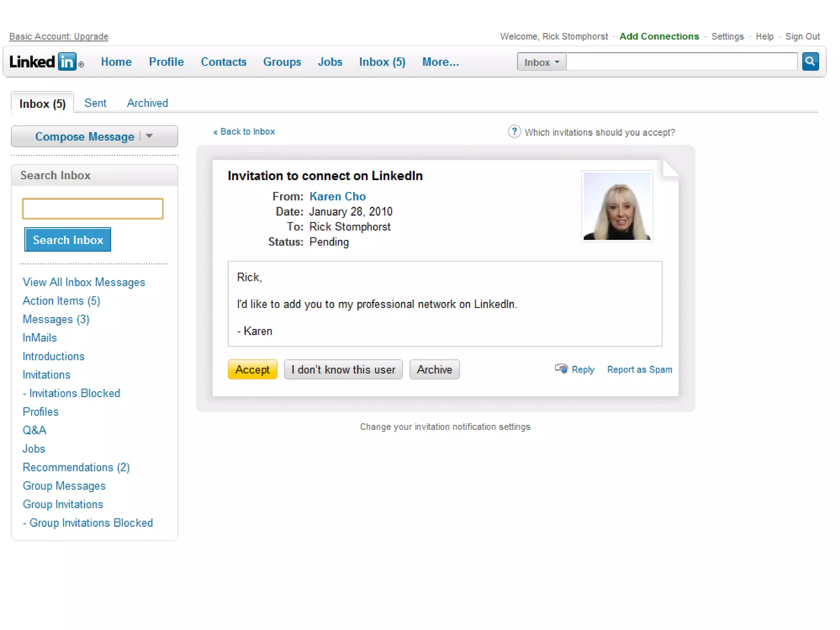Viewport: 840px width, 630px height.
Task: Archive this invitation
Action: (434, 370)
